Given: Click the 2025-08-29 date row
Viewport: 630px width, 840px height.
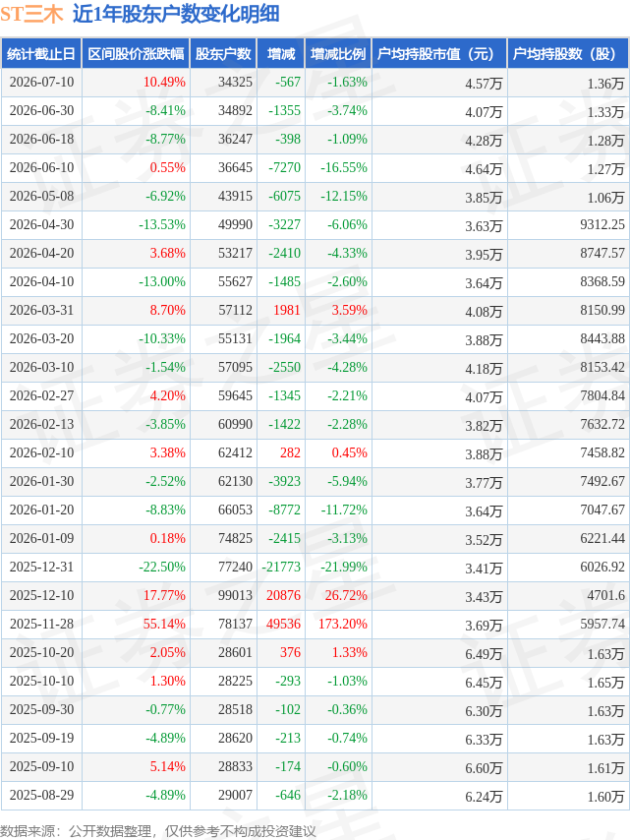Looking at the screenshot, I should click(x=315, y=795).
